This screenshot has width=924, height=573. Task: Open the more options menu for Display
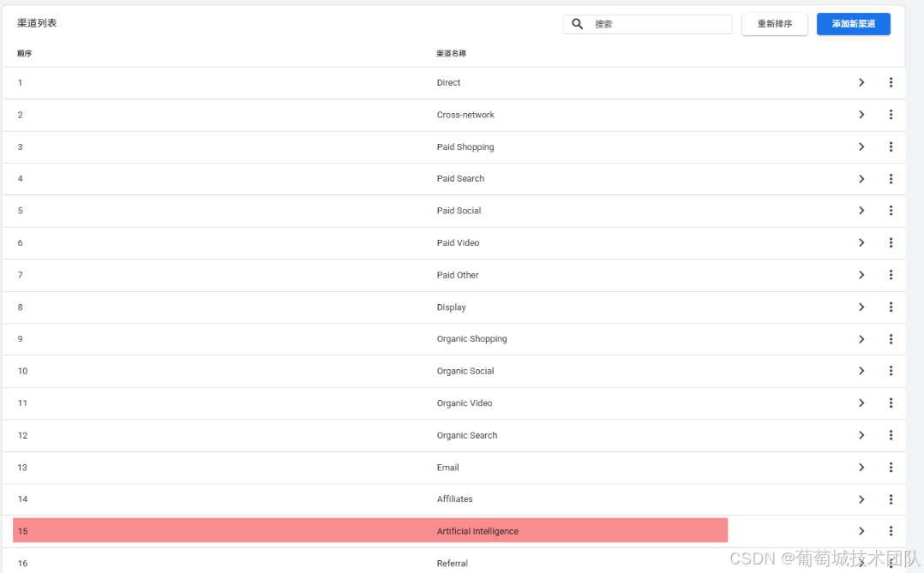891,307
